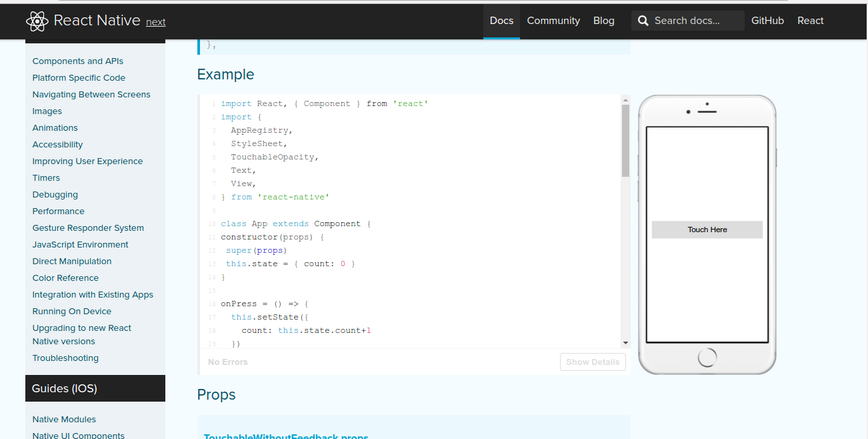
Task: Go to the React link in header
Action: click(811, 21)
